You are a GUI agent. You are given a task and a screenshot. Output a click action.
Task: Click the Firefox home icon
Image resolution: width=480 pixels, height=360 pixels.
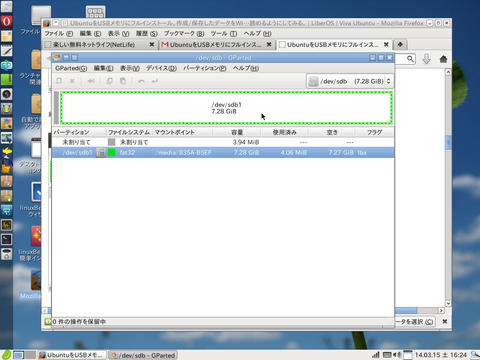(443, 59)
